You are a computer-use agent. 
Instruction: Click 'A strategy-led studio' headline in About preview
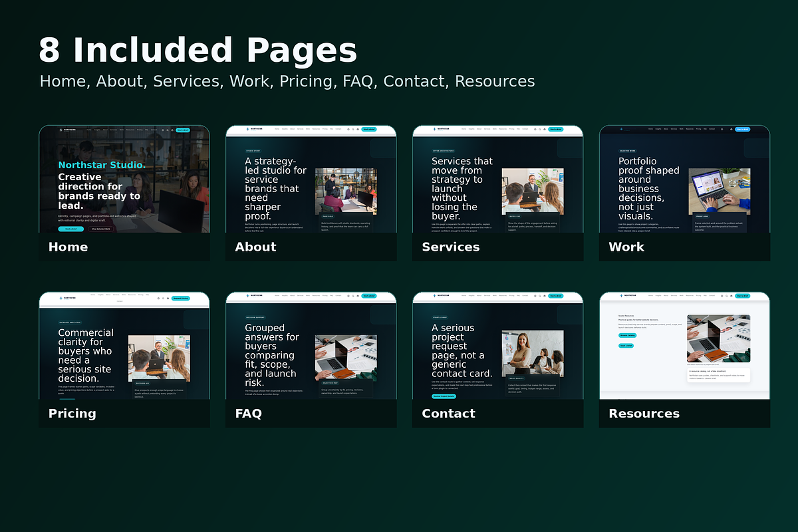276,189
